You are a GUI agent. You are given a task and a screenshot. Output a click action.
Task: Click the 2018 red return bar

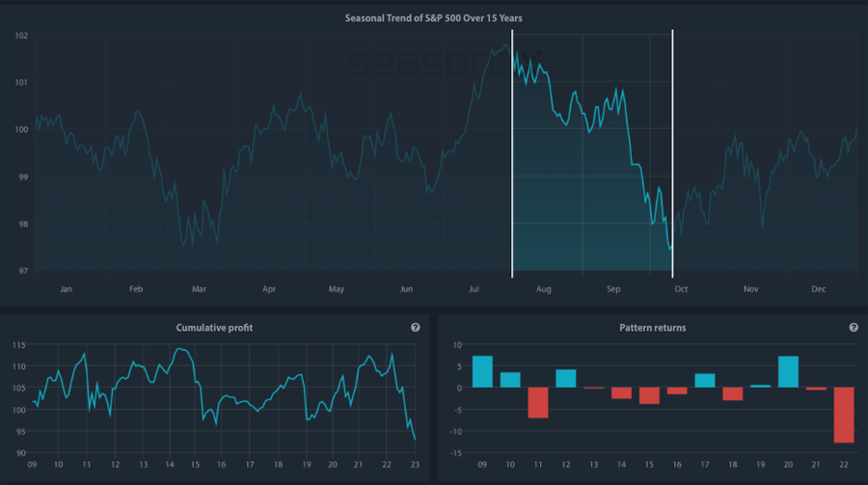click(x=733, y=393)
